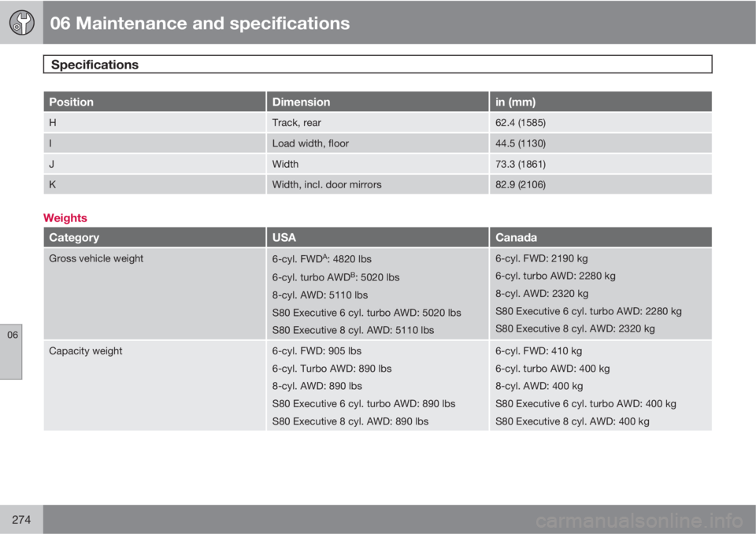Select '6-cyl. FWD: 905 lbs' entry
Image resolution: width=756 pixels, height=534 pixels.
[x=317, y=351]
